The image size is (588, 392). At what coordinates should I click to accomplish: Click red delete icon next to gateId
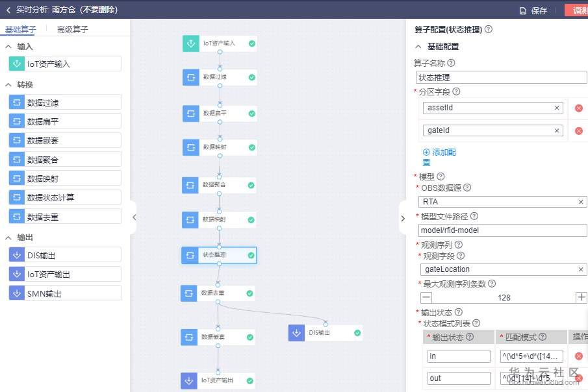(x=579, y=131)
